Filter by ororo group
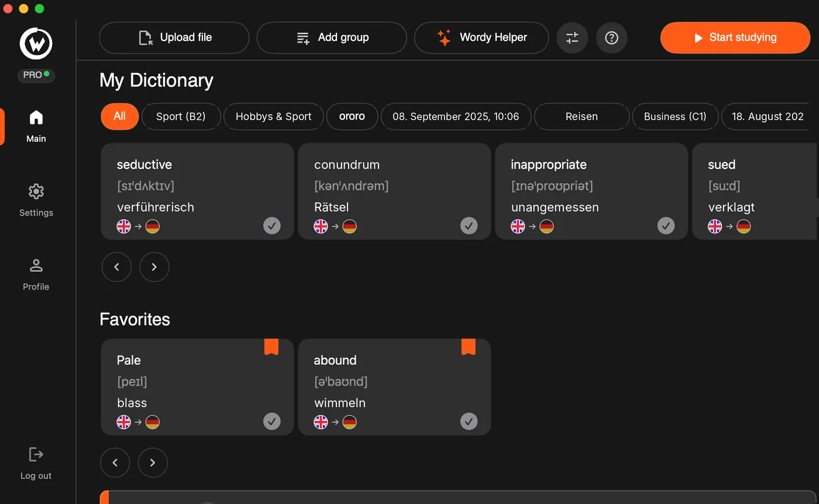Image resolution: width=819 pixels, height=504 pixels. pyautogui.click(x=352, y=116)
